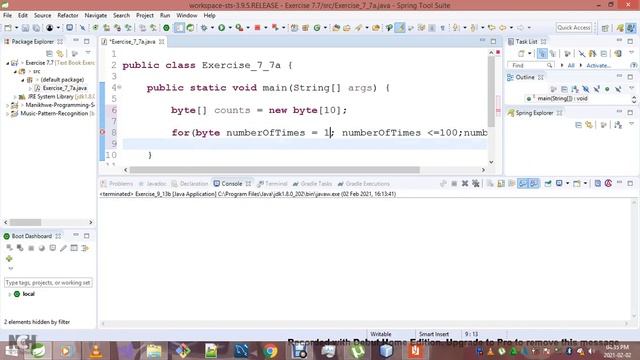640x360 pixels.
Task: Click the Save toolbar icon
Action: (x=25, y=28)
